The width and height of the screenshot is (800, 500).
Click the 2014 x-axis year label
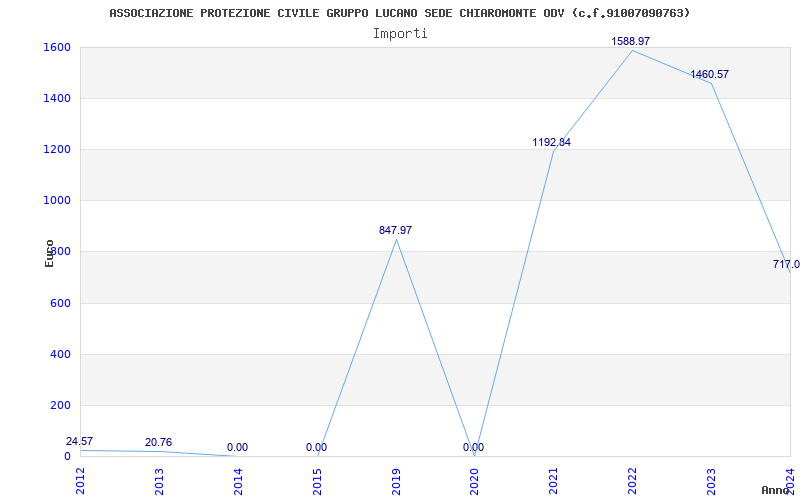[238, 481]
